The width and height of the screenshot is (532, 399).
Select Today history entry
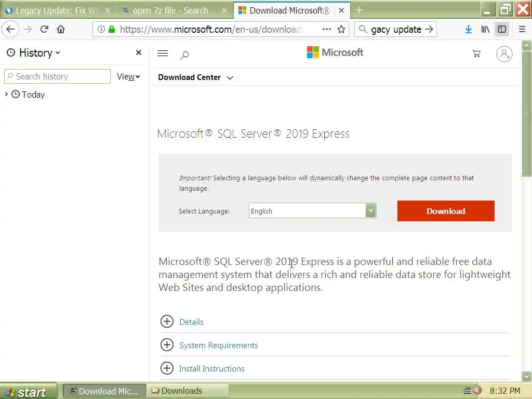pyautogui.click(x=33, y=95)
